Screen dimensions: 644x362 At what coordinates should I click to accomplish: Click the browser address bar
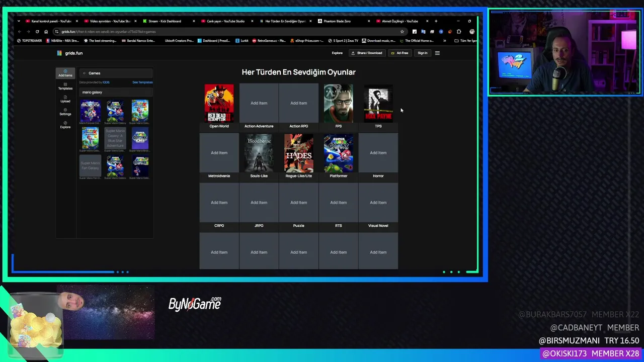tap(229, 32)
